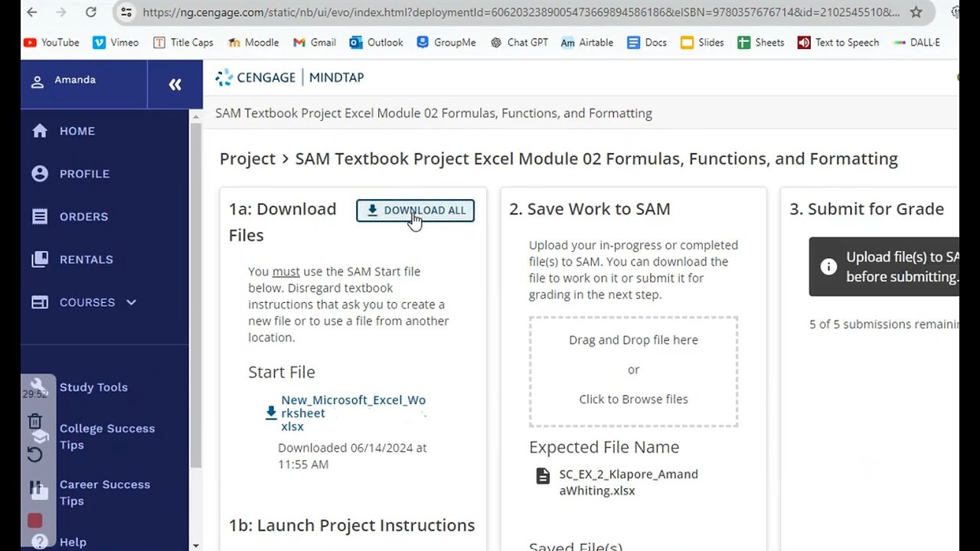Open the Vimeo bookmark

click(x=116, y=42)
